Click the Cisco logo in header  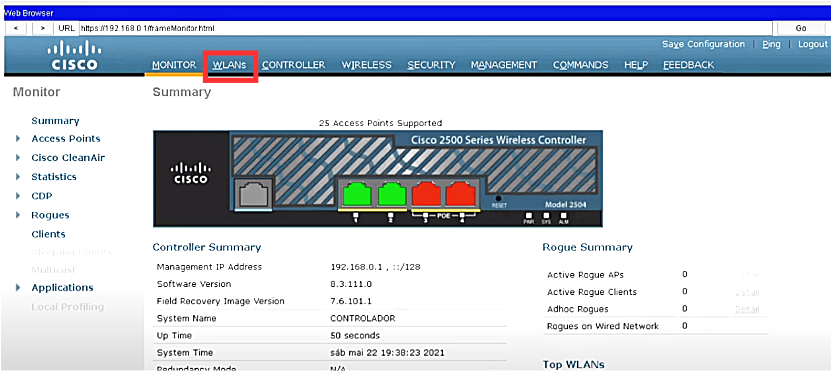pyautogui.click(x=74, y=56)
